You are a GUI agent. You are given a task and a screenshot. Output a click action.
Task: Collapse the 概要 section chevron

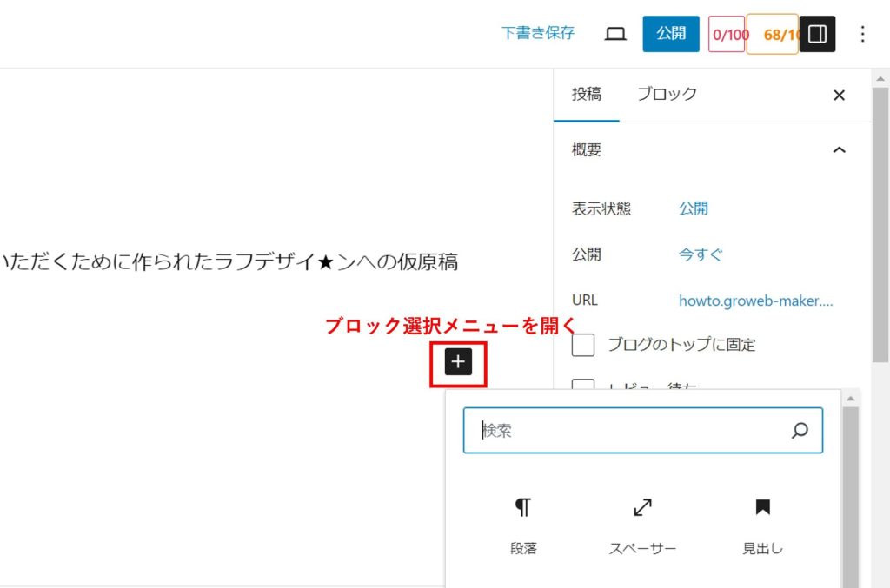(x=839, y=150)
